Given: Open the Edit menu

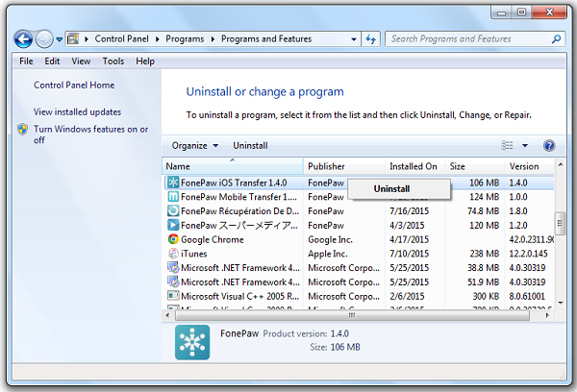Looking at the screenshot, I should click(x=52, y=61).
